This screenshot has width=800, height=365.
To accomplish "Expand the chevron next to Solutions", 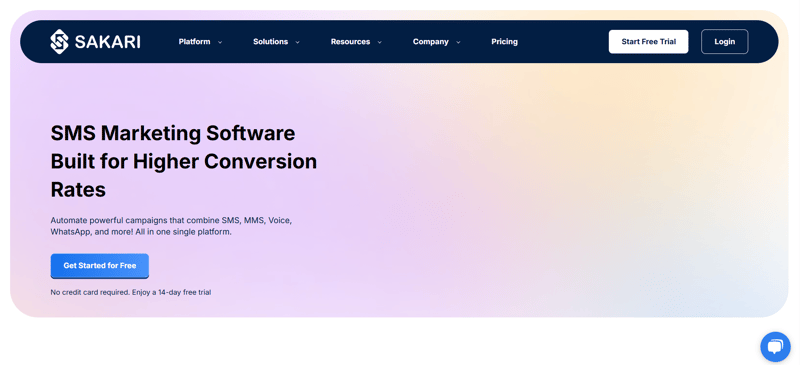I will pyautogui.click(x=297, y=42).
